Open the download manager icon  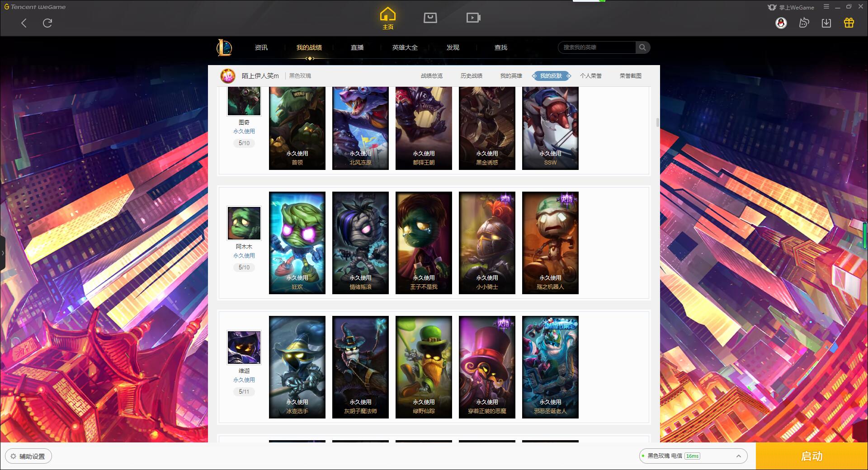coord(826,23)
